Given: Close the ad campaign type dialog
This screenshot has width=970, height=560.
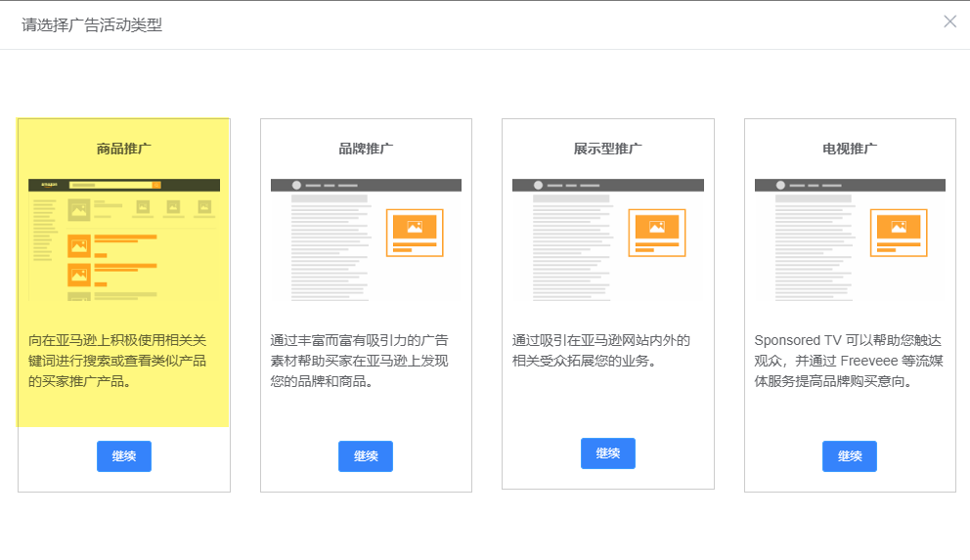Looking at the screenshot, I should pyautogui.click(x=949, y=22).
